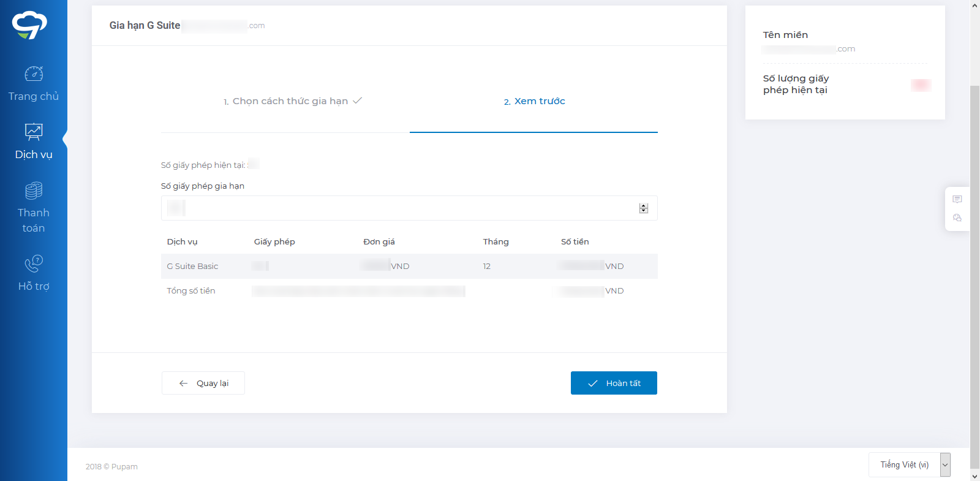This screenshot has width=980, height=481.
Task: Click checkmark icon in Hoàn tất
Action: pyautogui.click(x=592, y=383)
